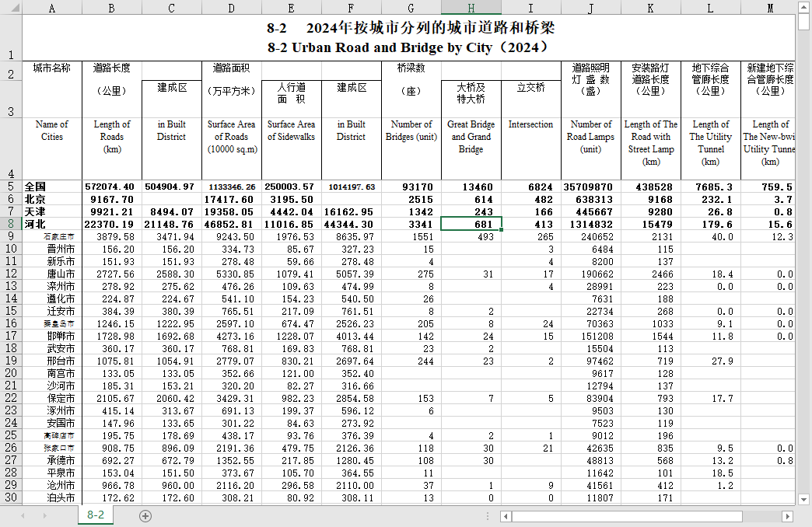812x527 pixels.
Task: Click the Select All corner triangle
Action: coord(15,8)
